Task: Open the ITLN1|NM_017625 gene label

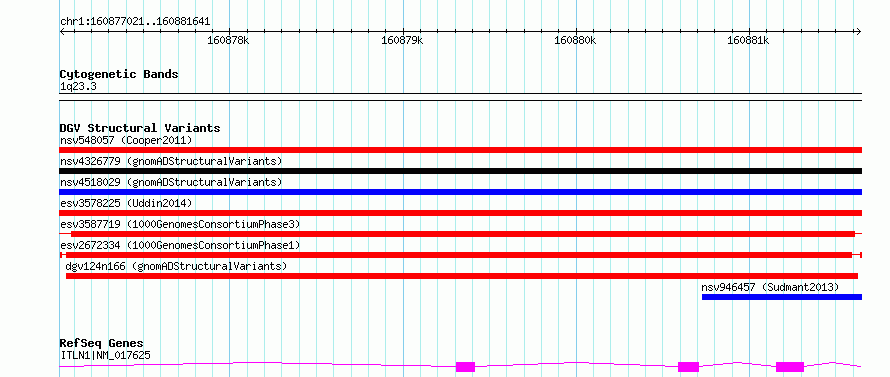Action: pos(105,355)
